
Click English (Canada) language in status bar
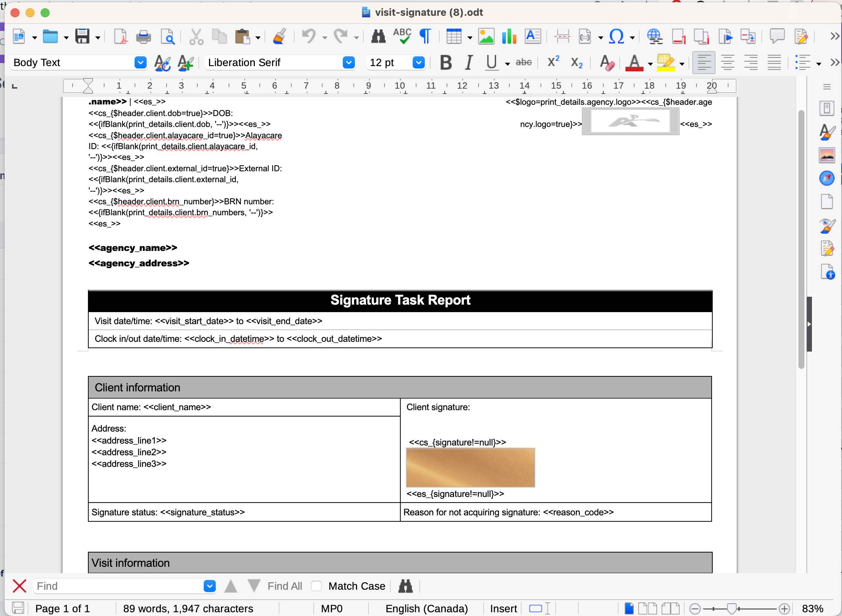[x=427, y=608]
